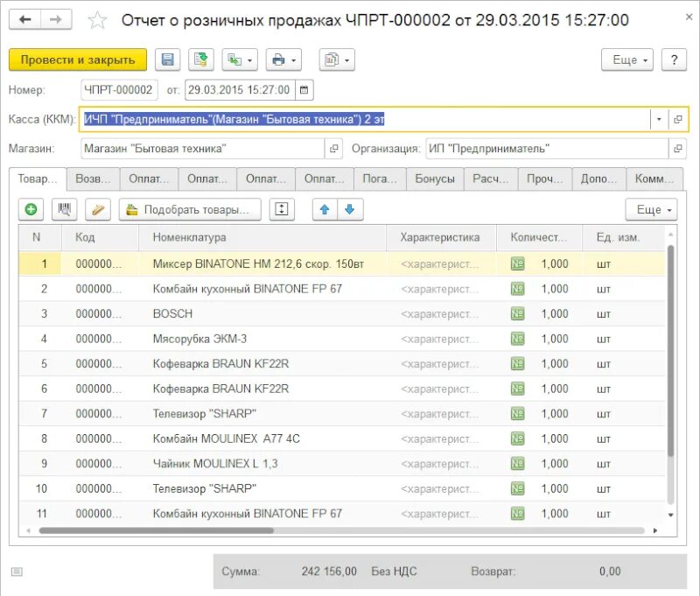Go back with the left arrow button
The width and height of the screenshot is (700, 596).
[x=25, y=19]
